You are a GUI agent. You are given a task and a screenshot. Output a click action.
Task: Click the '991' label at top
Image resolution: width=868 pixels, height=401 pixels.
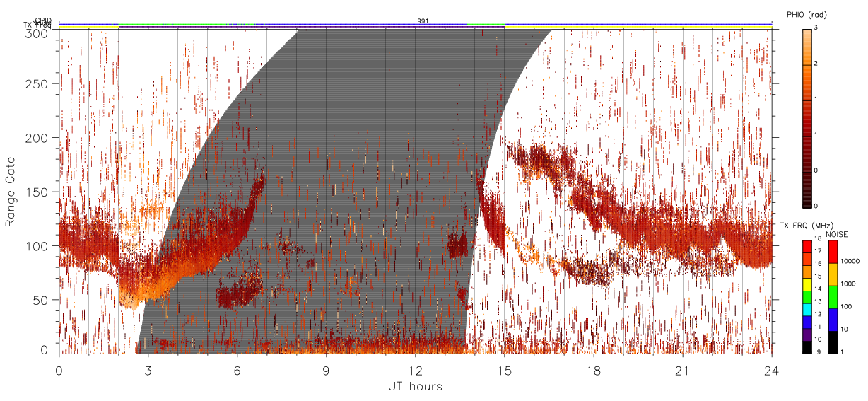pos(423,21)
